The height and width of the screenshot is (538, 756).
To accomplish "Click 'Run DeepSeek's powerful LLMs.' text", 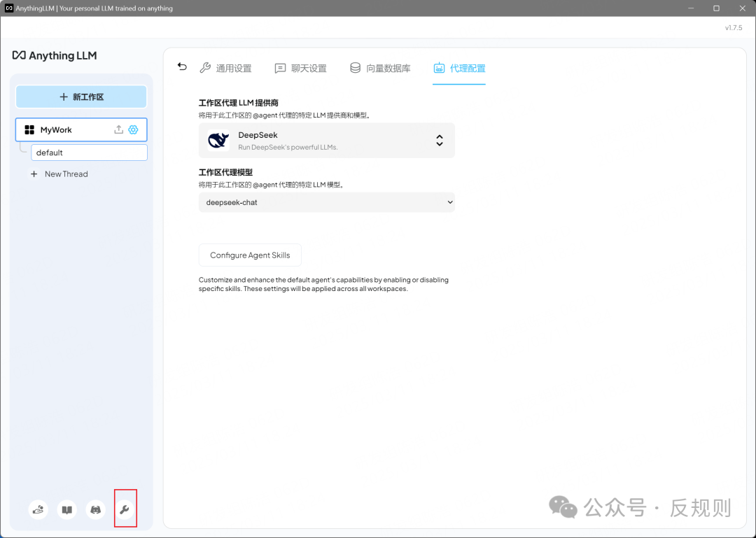I will coord(288,147).
